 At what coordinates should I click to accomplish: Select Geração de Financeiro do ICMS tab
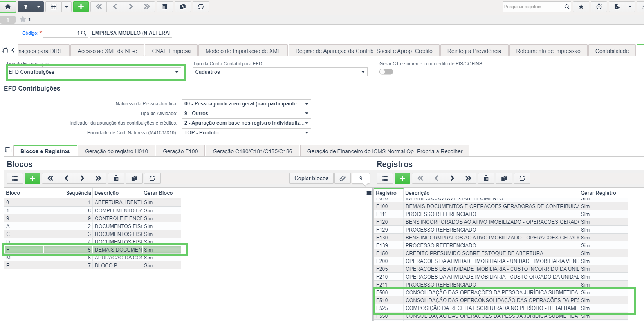[385, 151]
